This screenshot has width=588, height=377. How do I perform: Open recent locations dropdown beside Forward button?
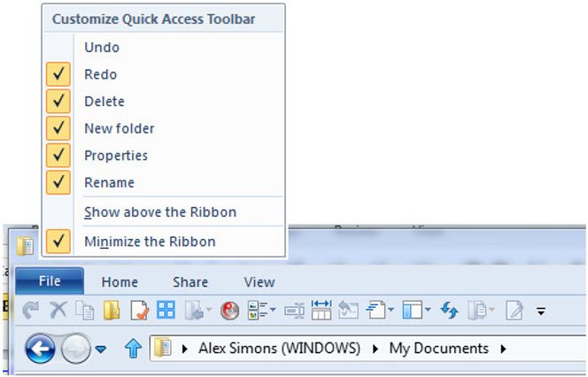pos(100,350)
